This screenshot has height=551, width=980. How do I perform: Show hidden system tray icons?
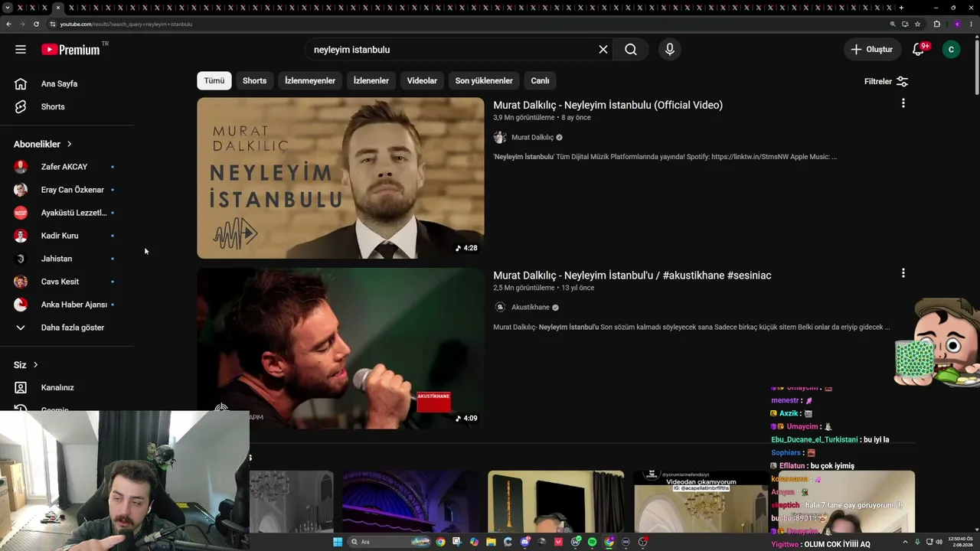(905, 542)
